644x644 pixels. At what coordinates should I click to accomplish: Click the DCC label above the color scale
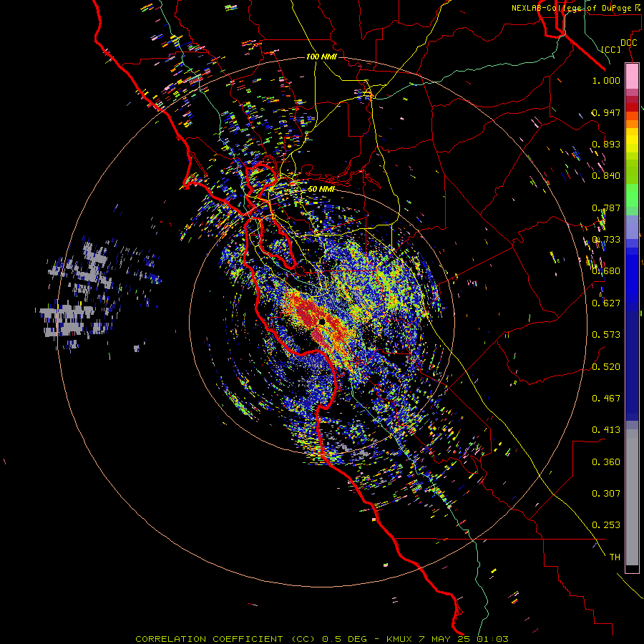tap(628, 43)
